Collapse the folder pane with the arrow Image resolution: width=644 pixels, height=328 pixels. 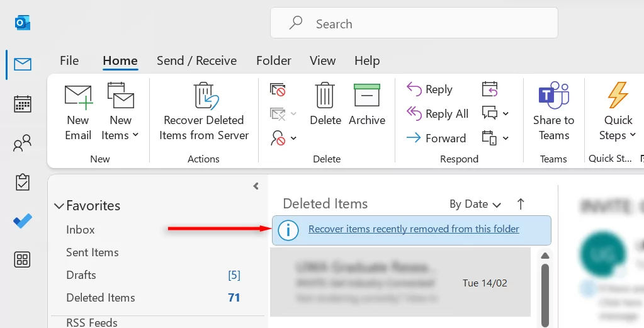click(x=256, y=186)
